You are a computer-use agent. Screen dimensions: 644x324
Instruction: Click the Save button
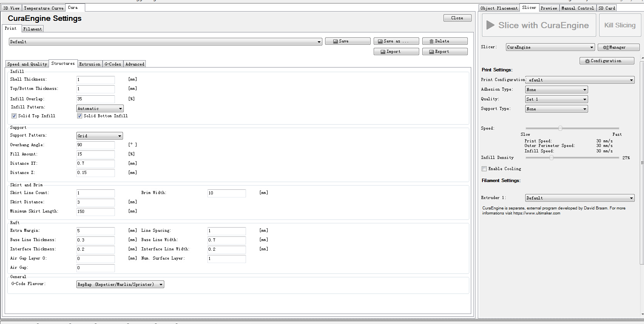click(347, 41)
